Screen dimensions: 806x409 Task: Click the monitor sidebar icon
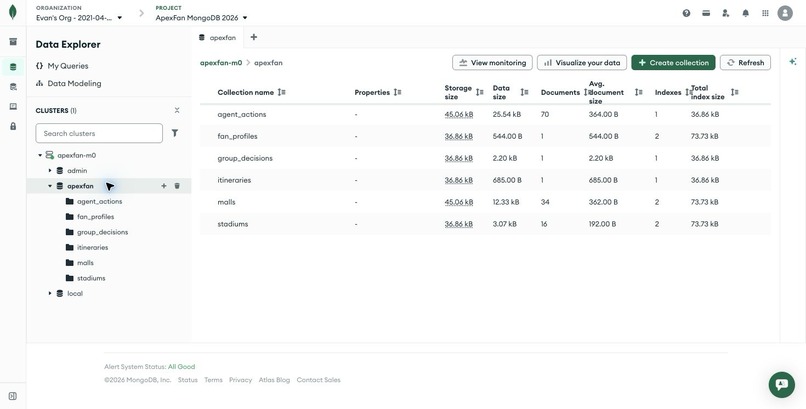[13, 106]
